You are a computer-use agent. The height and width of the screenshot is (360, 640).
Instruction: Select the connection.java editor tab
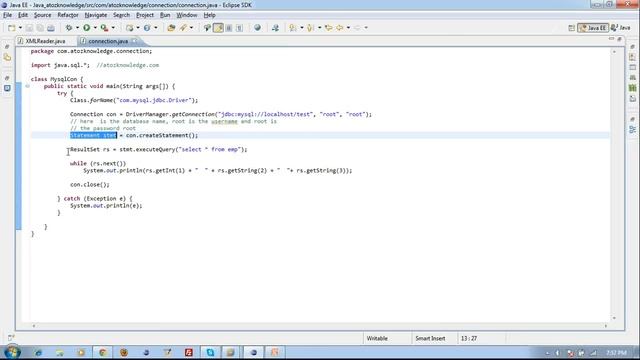tap(108, 41)
